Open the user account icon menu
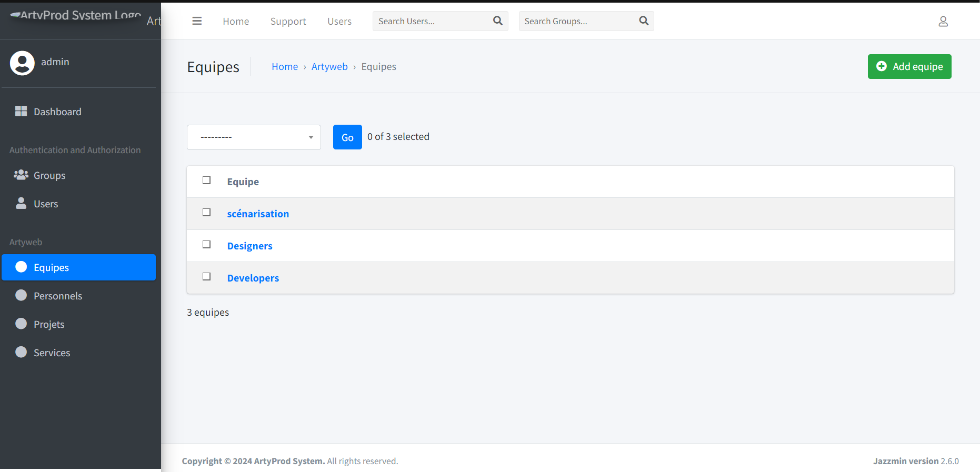The height and width of the screenshot is (472, 980). click(943, 22)
